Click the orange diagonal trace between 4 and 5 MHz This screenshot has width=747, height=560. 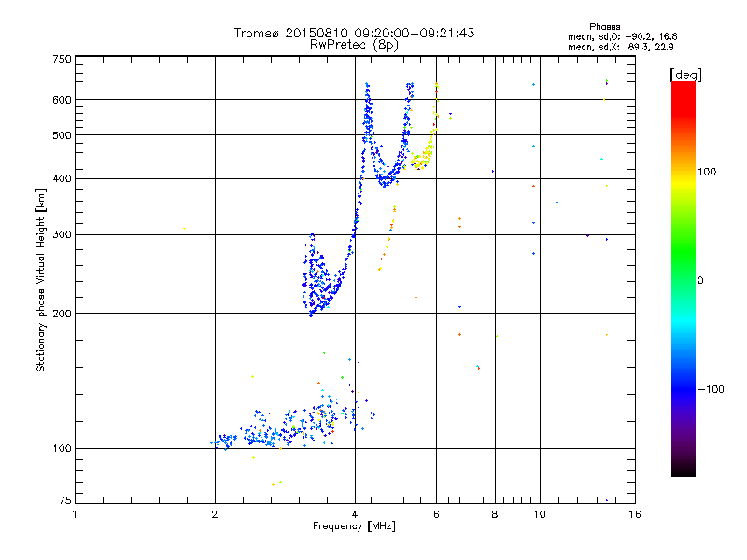tap(388, 238)
